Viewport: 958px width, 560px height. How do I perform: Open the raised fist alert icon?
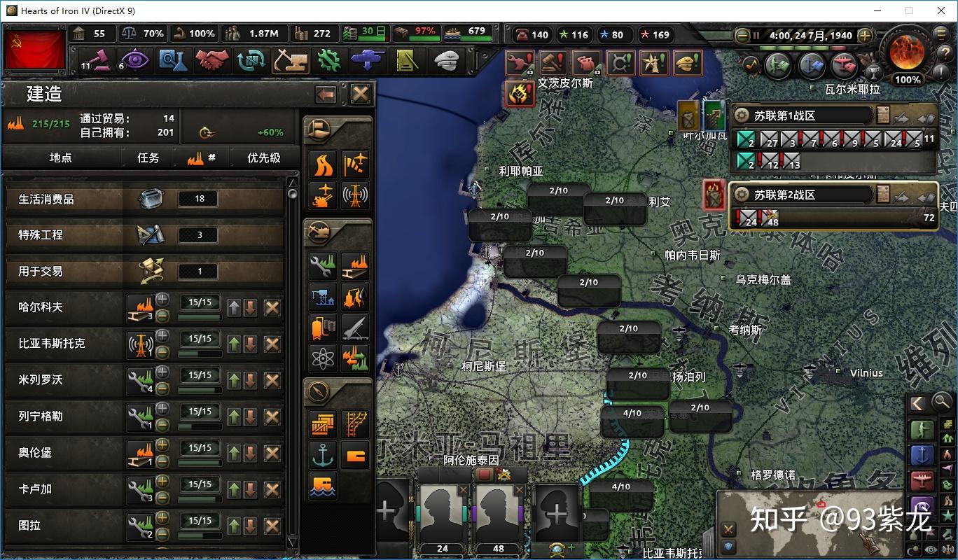[x=520, y=92]
